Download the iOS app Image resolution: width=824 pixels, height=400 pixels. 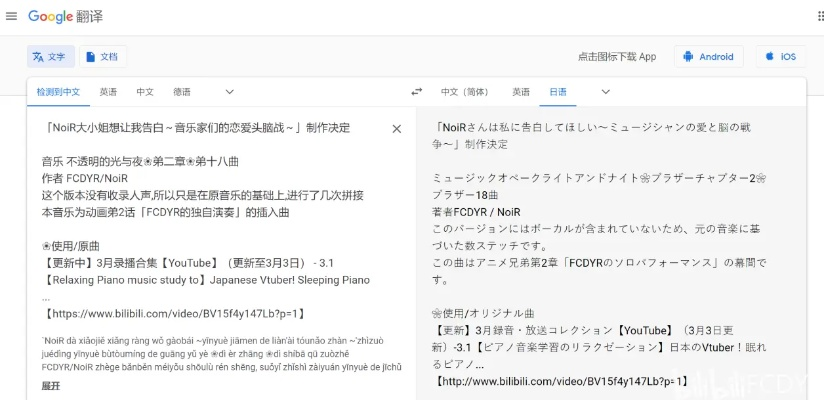[780, 57]
